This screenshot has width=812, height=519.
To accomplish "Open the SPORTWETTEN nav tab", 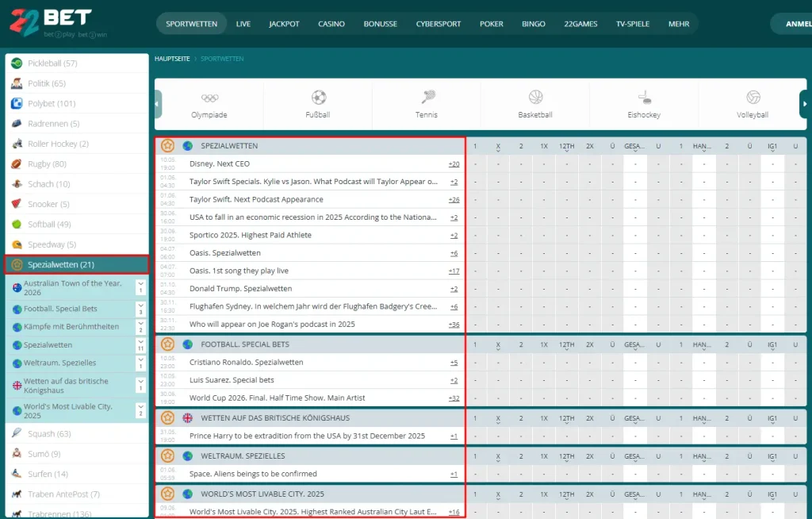I will point(192,24).
